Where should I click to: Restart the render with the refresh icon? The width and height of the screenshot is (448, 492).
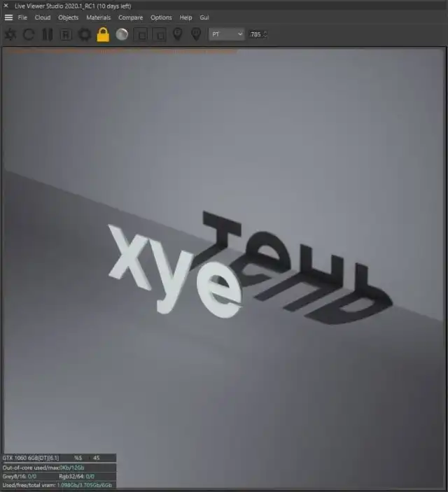(x=29, y=34)
